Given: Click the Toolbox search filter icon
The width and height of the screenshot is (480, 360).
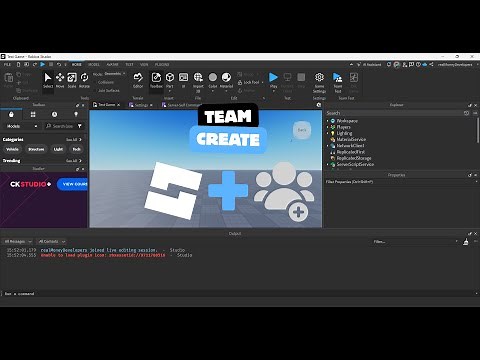Looking at the screenshot, I should (x=80, y=126).
